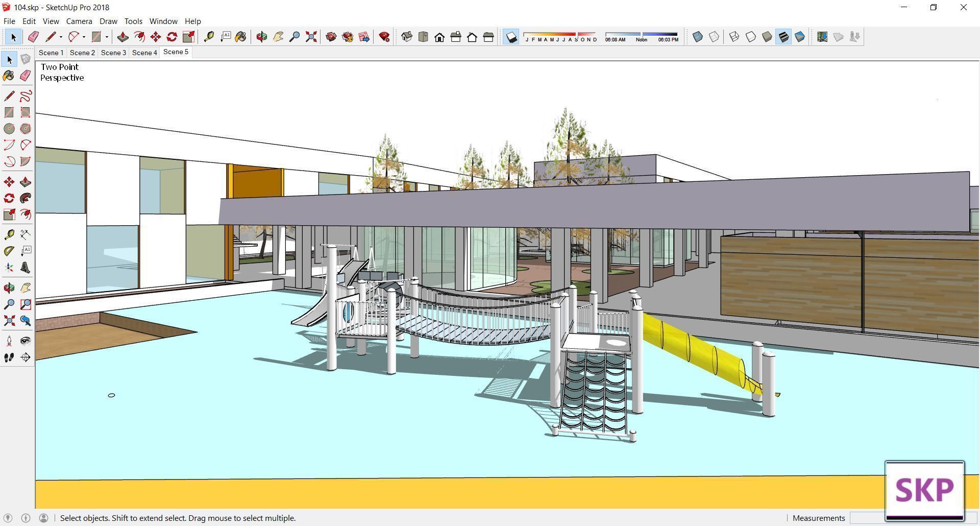The width and height of the screenshot is (980, 526).
Task: Select Make Component tool in left toolbar
Action: pos(26,60)
